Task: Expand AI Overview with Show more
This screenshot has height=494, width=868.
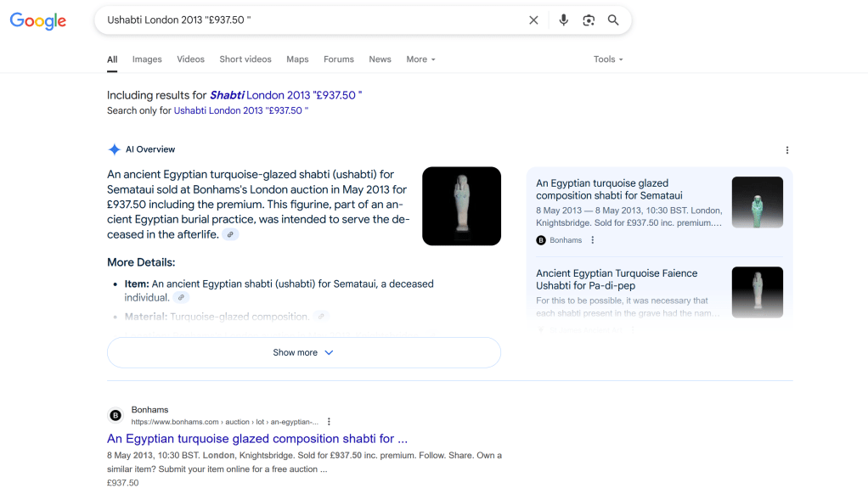Action: (x=303, y=353)
